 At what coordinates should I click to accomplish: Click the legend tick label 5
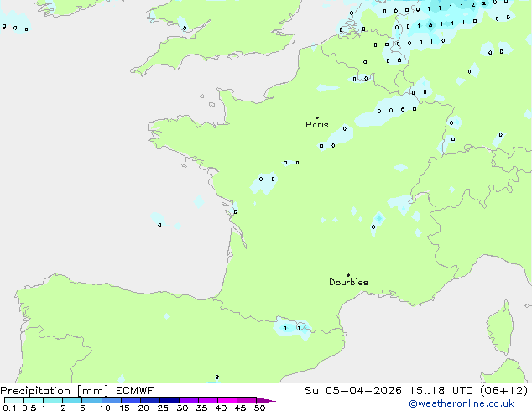pyautogui.click(x=82, y=408)
